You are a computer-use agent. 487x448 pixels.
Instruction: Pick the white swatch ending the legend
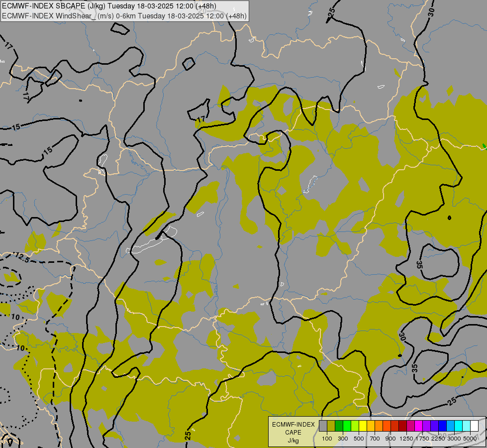(x=474, y=426)
